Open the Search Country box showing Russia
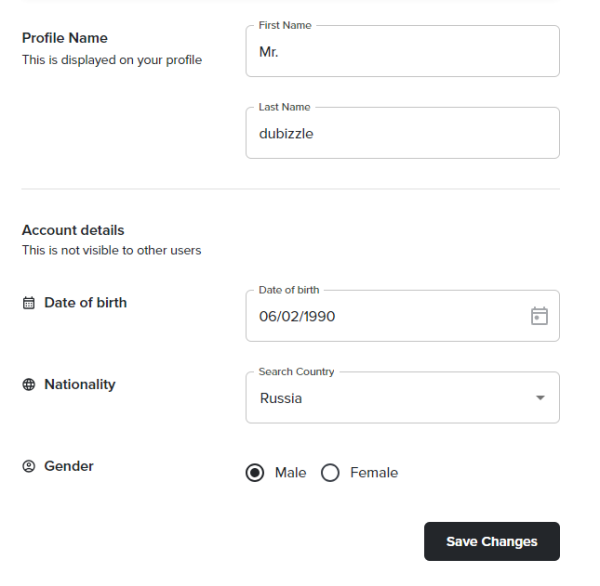The width and height of the screenshot is (600, 586). [x=390, y=398]
